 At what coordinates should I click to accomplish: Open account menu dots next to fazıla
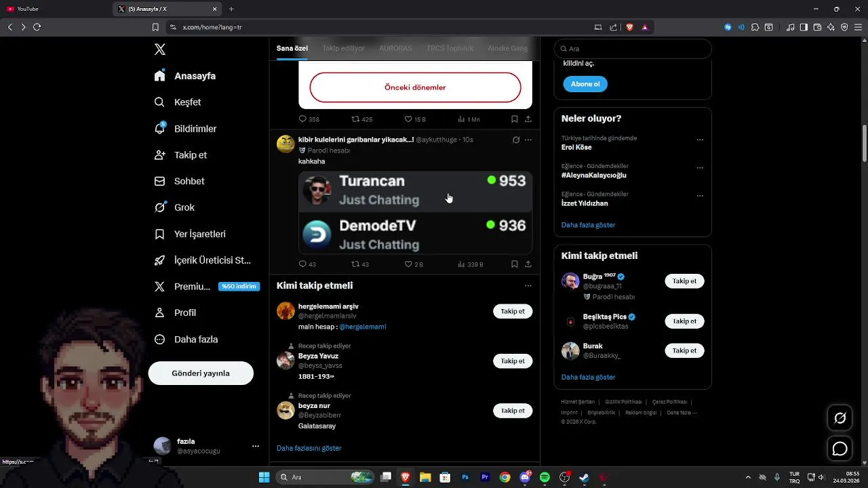click(x=256, y=446)
